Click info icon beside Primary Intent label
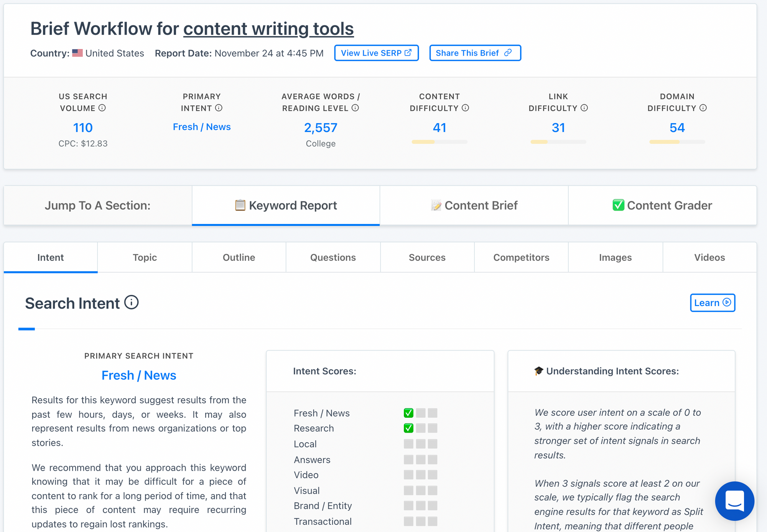 coord(219,108)
